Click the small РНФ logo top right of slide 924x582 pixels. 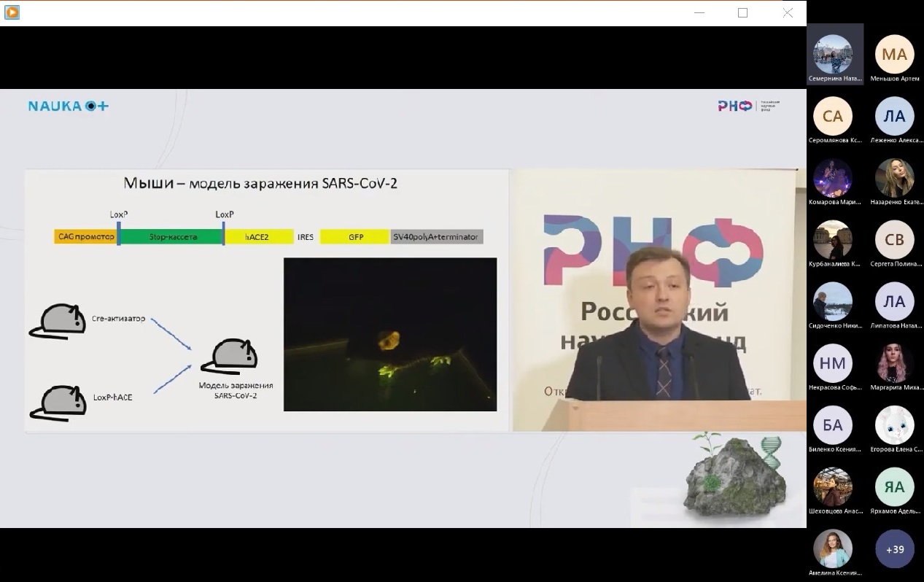click(x=748, y=106)
